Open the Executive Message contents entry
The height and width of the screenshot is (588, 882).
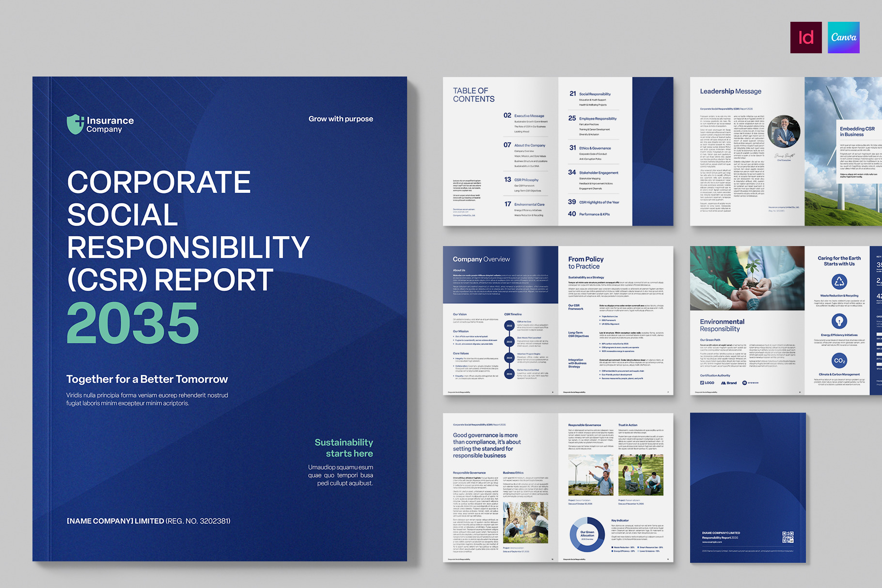click(529, 116)
